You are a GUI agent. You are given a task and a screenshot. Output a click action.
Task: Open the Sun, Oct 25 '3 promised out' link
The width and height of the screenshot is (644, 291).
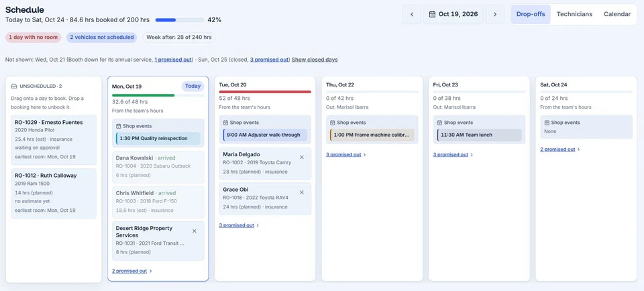point(269,60)
